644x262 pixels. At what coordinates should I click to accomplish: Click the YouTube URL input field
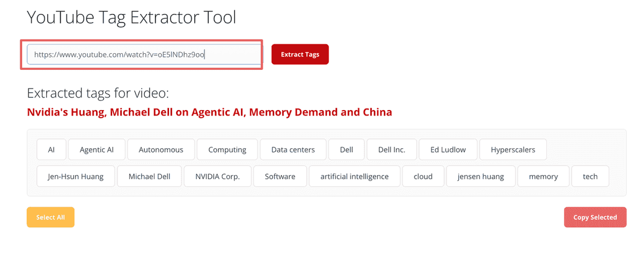144,54
